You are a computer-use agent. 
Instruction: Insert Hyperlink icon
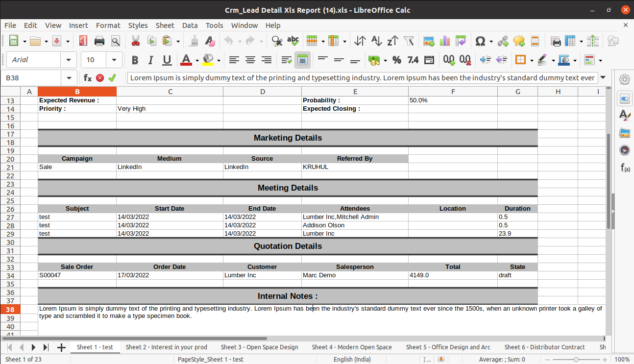503,41
